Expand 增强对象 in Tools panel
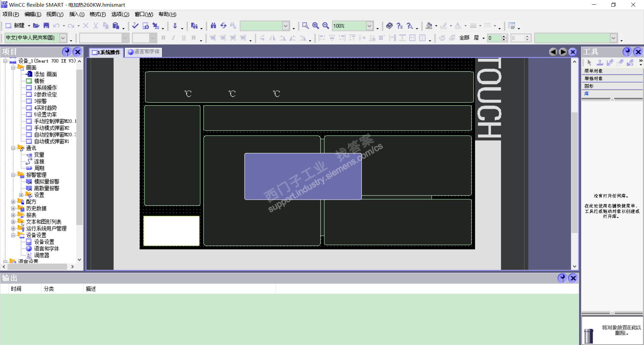Viewport: 644px width, 345px height. 612,78
